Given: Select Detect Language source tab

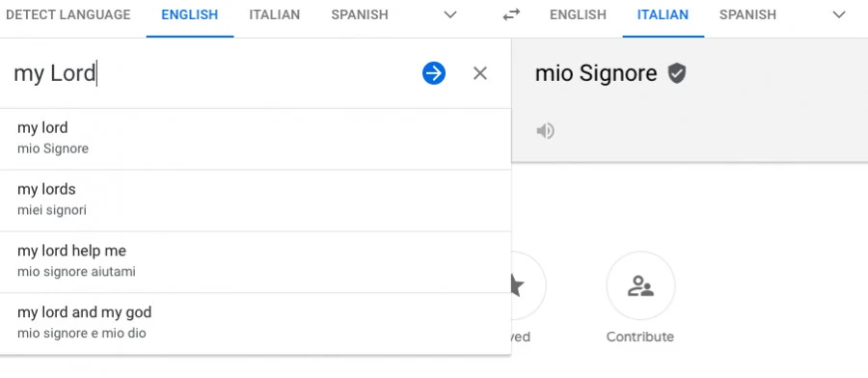Looking at the screenshot, I should tap(68, 14).
